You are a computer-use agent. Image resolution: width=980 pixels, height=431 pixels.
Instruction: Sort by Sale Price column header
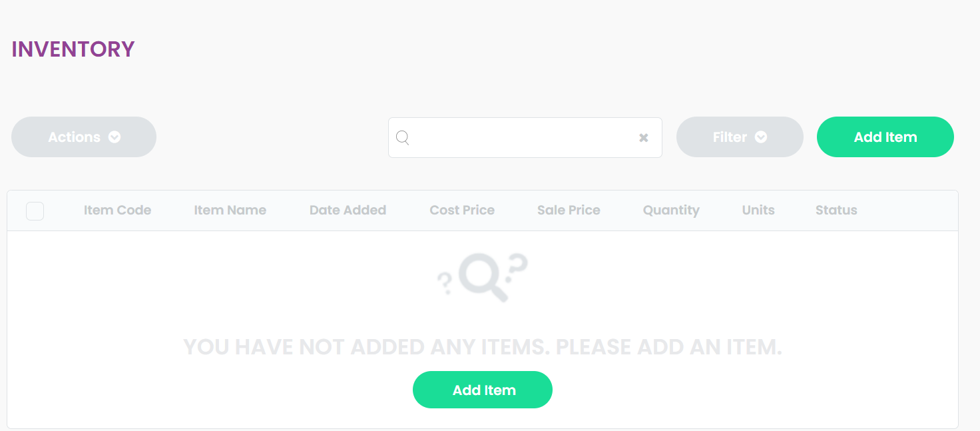click(569, 211)
